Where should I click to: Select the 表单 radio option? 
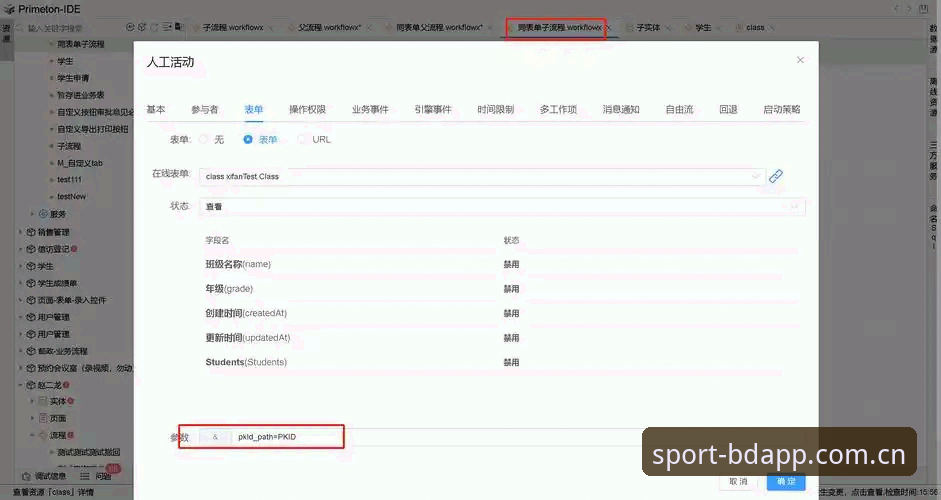(248, 139)
